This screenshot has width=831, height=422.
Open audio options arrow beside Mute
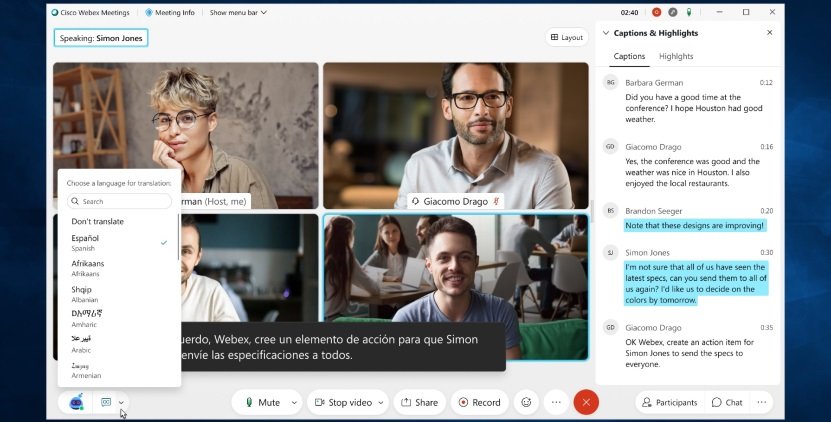(x=294, y=402)
